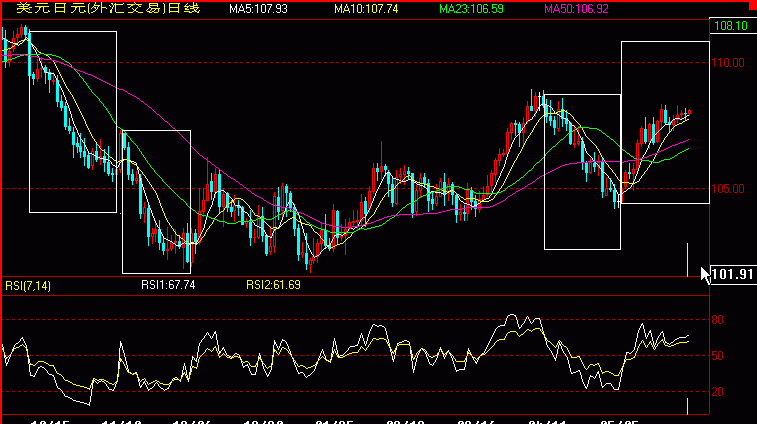Click the 108.10 current price box
Viewport: 757px width, 424px height.
(x=733, y=26)
